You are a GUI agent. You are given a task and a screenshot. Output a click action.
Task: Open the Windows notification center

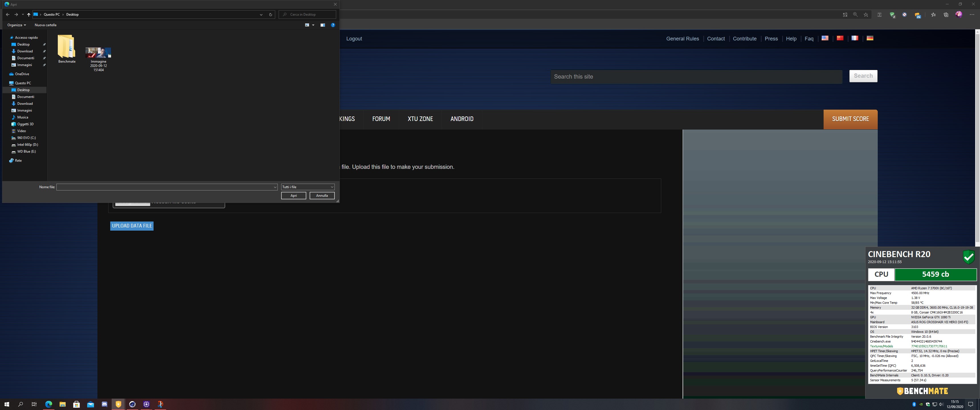971,404
